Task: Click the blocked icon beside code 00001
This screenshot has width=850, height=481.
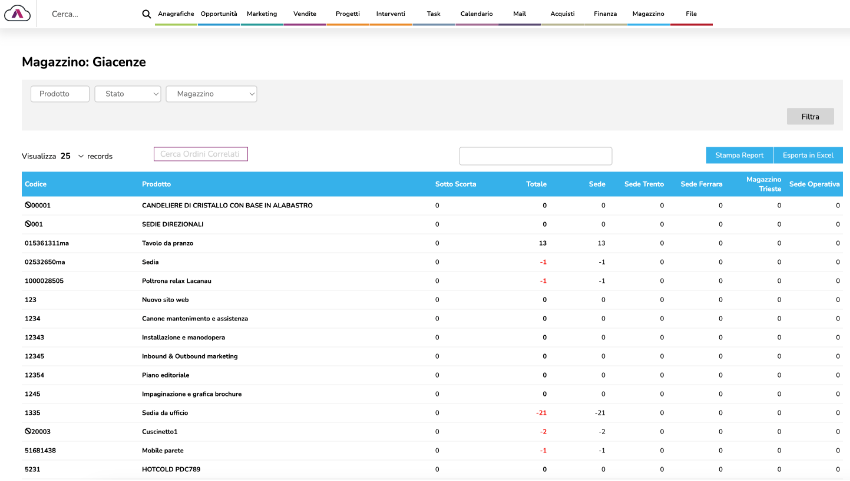Action: [28, 205]
